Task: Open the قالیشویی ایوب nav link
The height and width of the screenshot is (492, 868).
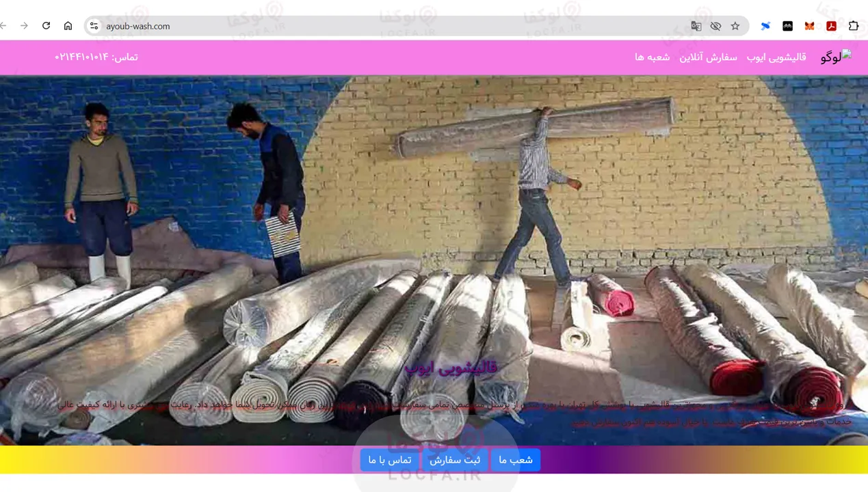Action: (776, 57)
